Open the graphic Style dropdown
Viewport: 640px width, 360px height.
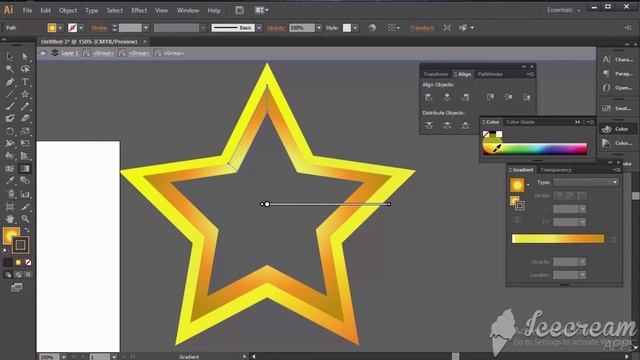pos(355,28)
